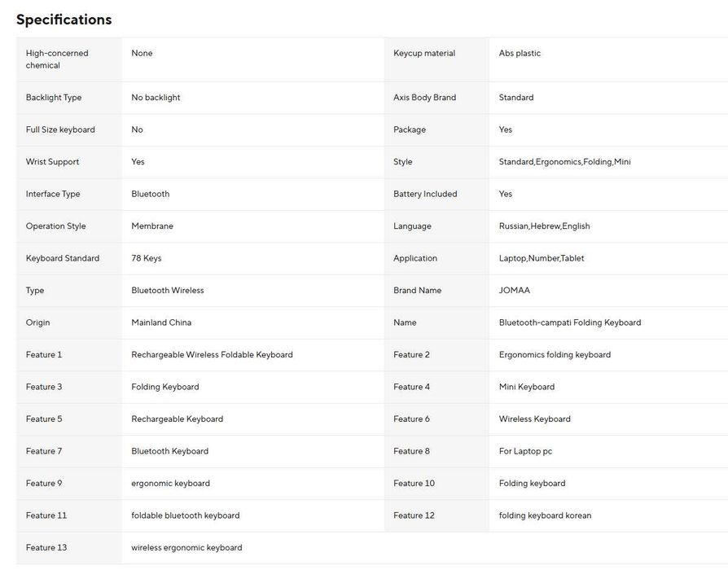Click the For Laptop pc value
728x570 pixels.
[x=525, y=451]
